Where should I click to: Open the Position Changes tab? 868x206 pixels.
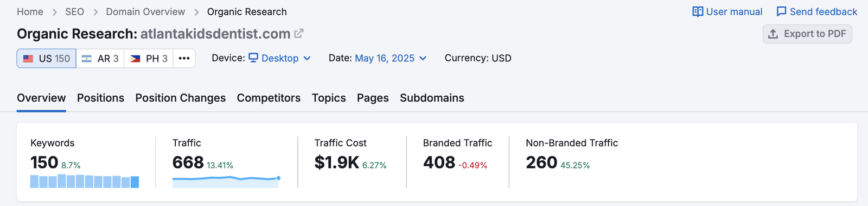(181, 98)
